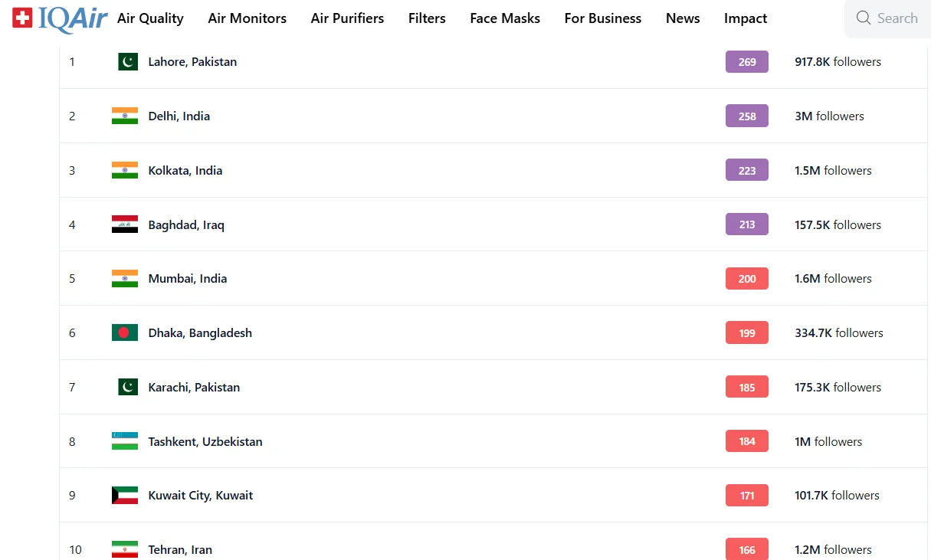Screen dimensions: 931x560
Task: Open the News page
Action: tap(683, 18)
